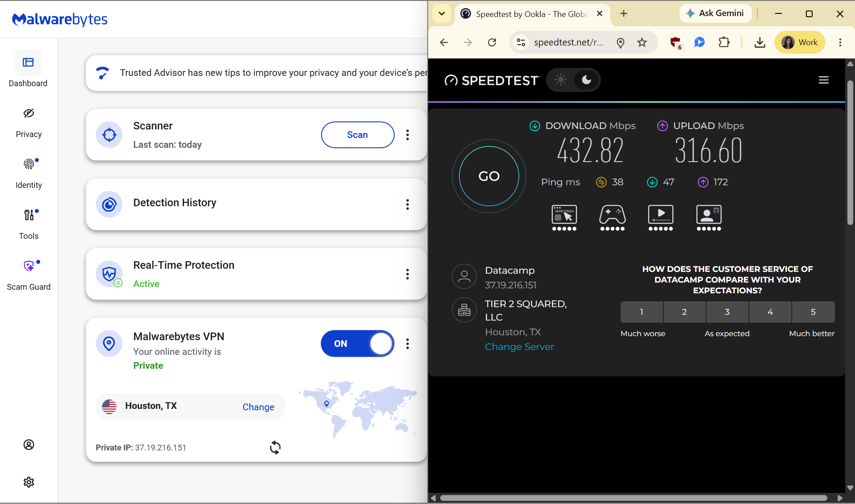Turn off the Malwarebytes VPN switch
The width and height of the screenshot is (855, 504).
pyautogui.click(x=358, y=344)
